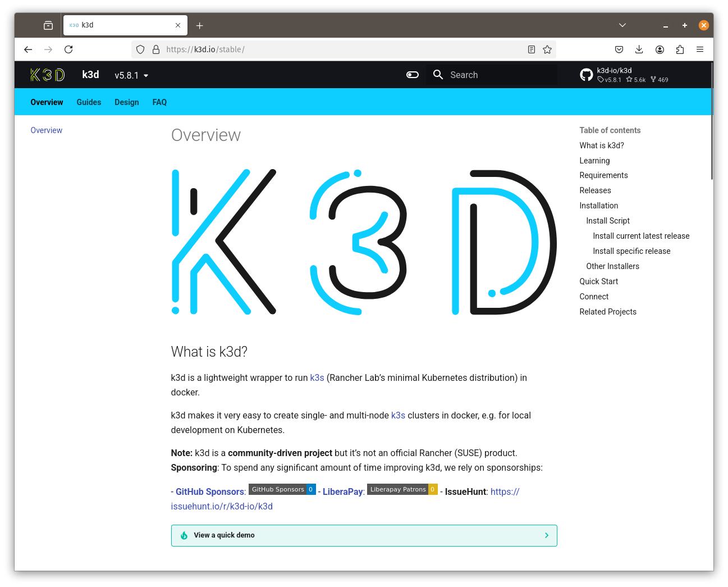The image size is (728, 587).
Task: Bookmark this page with star icon
Action: (x=547, y=49)
